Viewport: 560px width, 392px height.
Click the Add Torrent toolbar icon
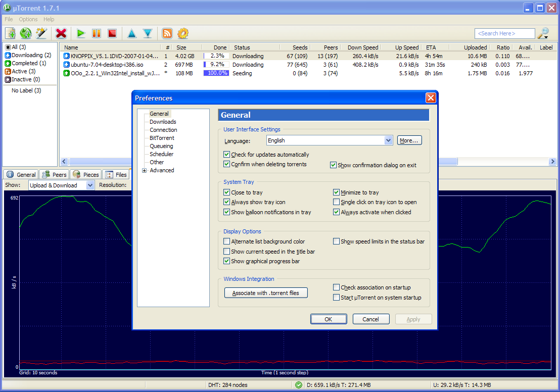(x=10, y=33)
